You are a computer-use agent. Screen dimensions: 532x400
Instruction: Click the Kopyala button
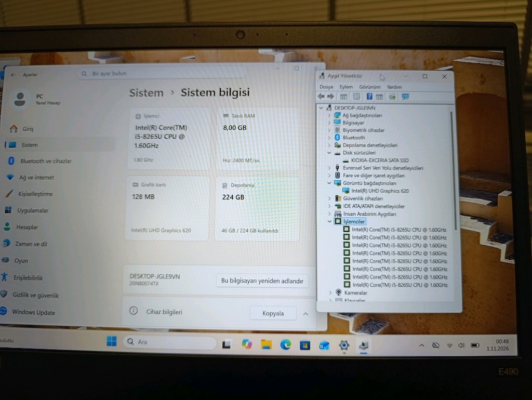tap(273, 313)
